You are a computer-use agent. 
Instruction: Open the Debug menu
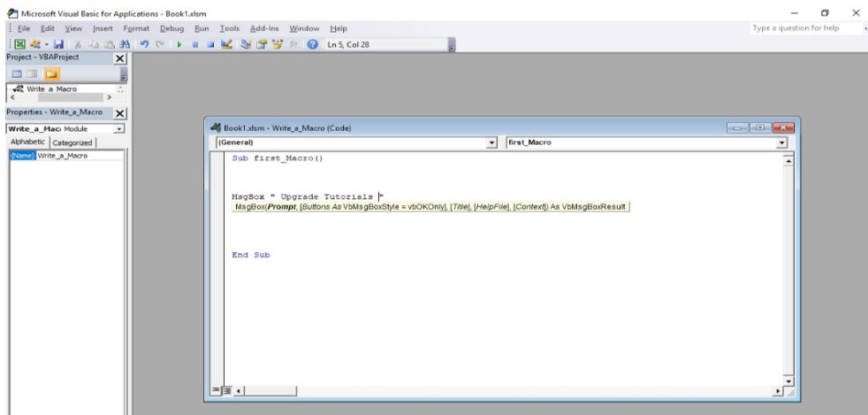[x=171, y=28]
